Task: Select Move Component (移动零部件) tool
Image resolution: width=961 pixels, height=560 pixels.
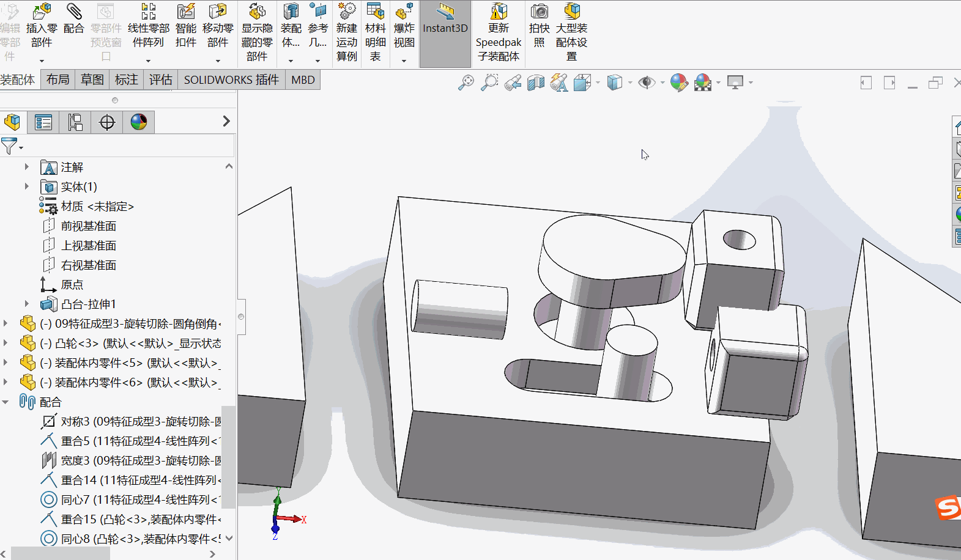Action: pos(218,11)
